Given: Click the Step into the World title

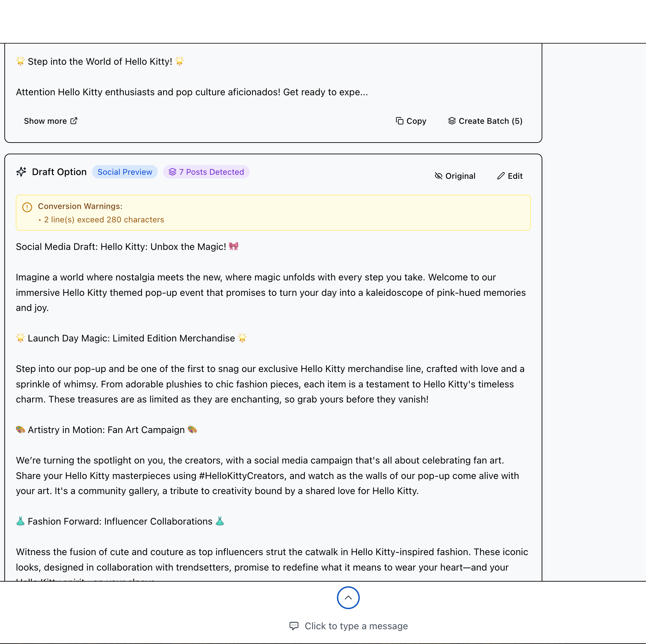Looking at the screenshot, I should pos(100,61).
